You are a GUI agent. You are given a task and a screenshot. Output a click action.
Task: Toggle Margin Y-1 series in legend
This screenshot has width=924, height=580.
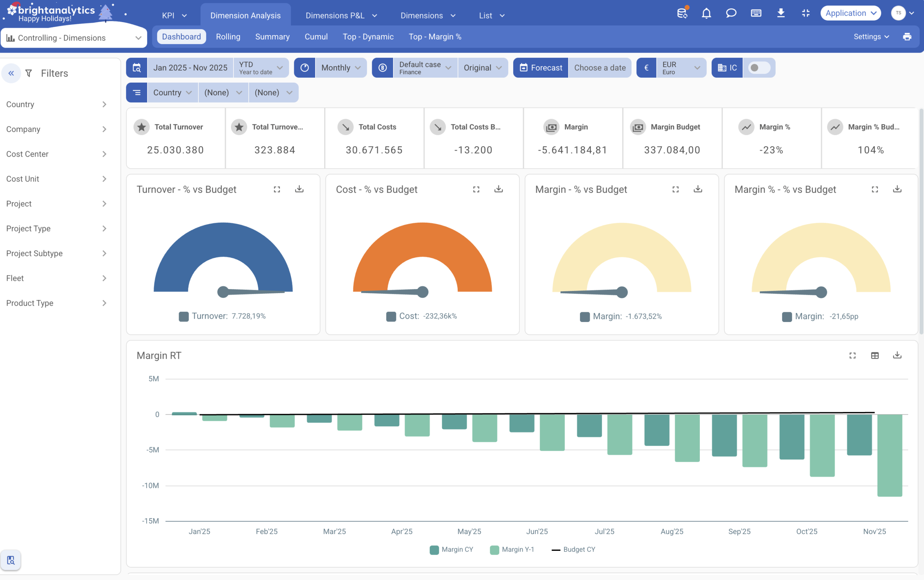[512, 550]
